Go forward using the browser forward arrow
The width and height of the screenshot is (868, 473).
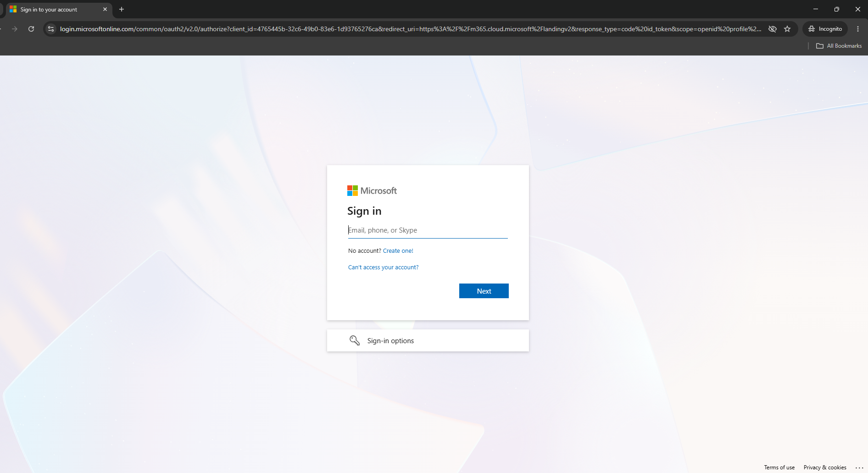click(15, 29)
